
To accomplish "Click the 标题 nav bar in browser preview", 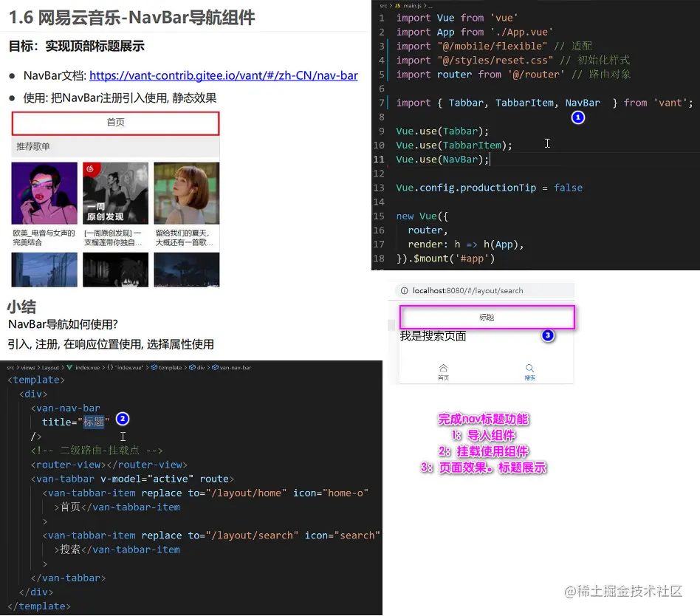I will [487, 317].
